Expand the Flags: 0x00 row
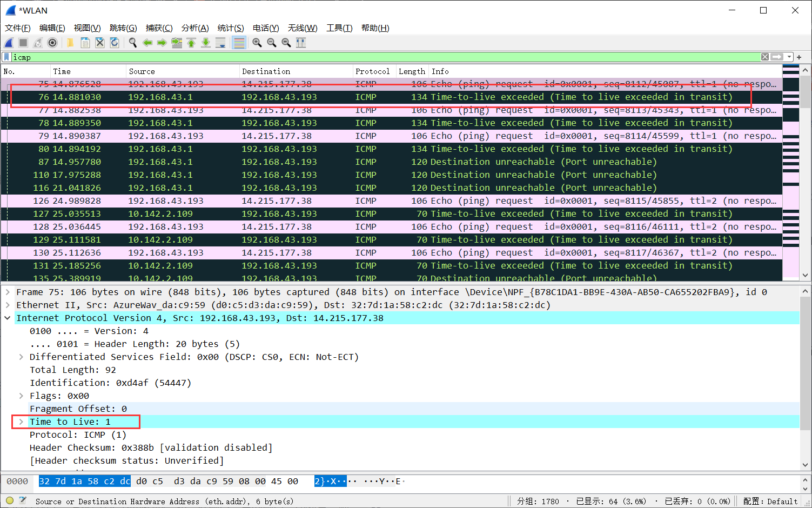The image size is (812, 508). click(x=21, y=396)
